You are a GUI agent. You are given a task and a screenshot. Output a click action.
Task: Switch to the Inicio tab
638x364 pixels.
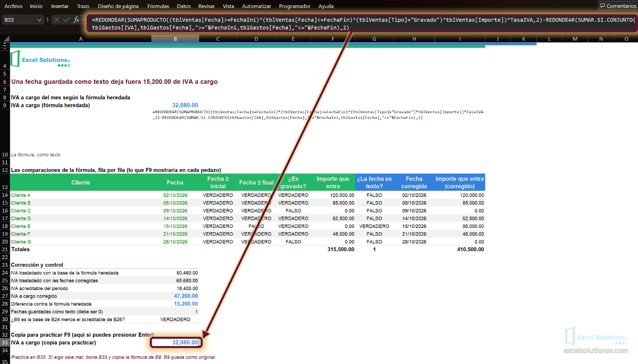click(36, 6)
